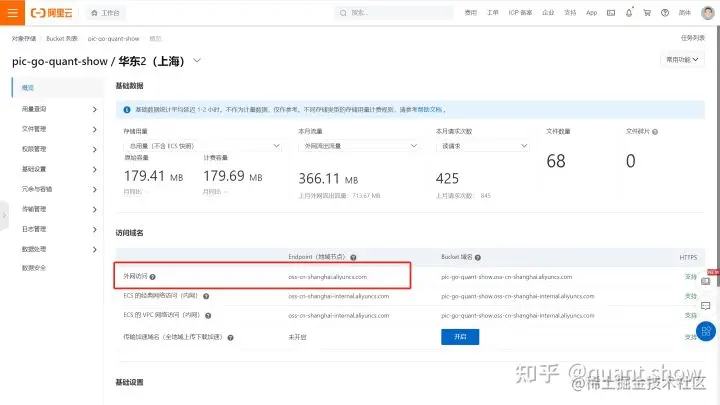Select the 366.11 MB traffic value

point(328,178)
